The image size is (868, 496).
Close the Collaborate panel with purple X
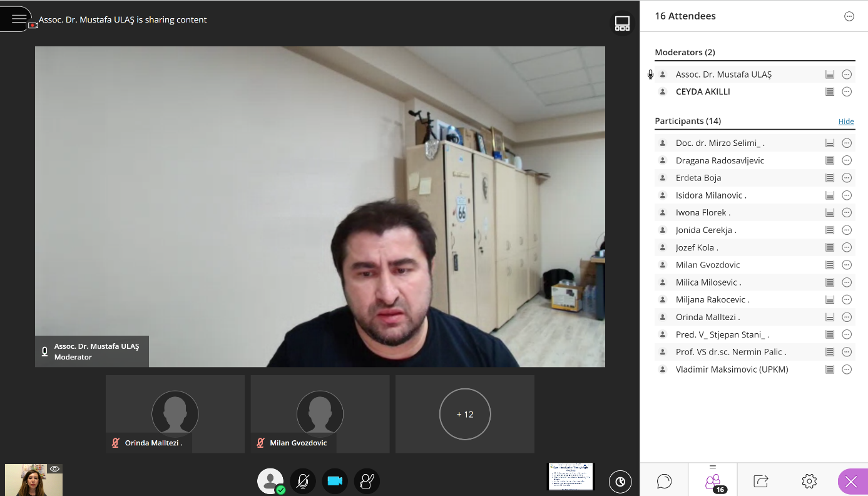tap(851, 482)
